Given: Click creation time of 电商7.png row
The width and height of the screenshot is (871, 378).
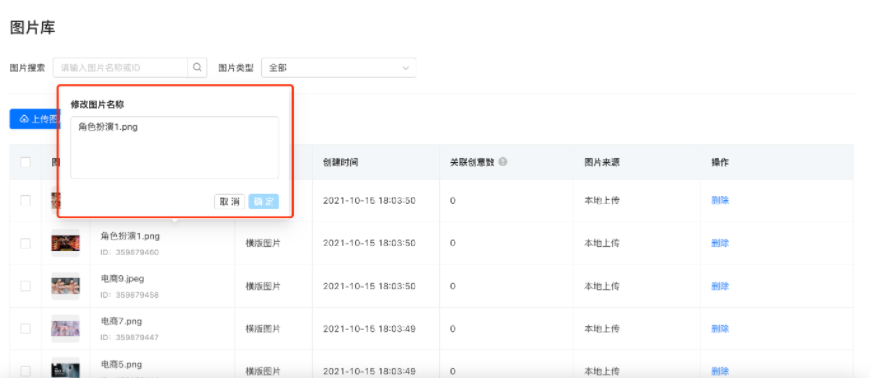Looking at the screenshot, I should [369, 329].
